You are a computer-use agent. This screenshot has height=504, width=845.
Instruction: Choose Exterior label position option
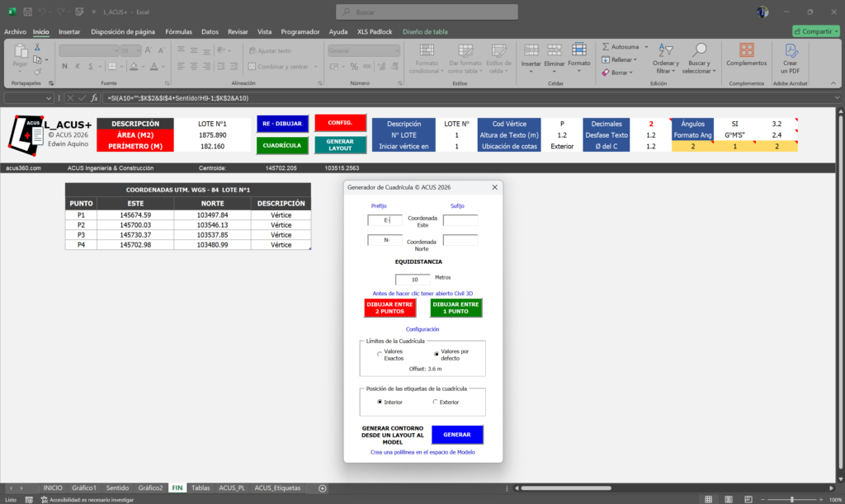pos(435,402)
